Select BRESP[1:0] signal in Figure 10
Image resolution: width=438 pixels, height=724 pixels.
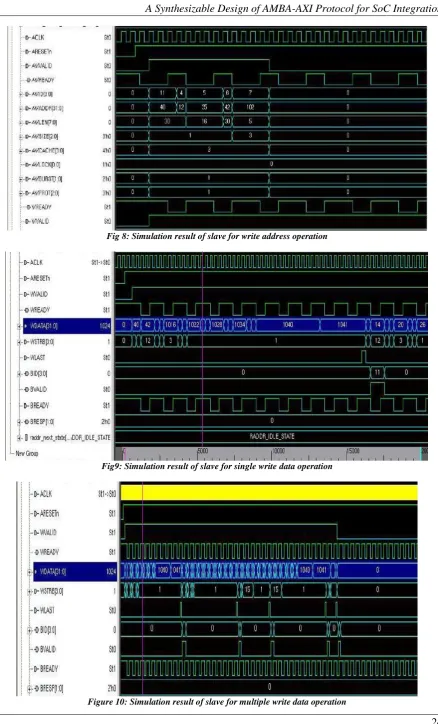pos(49,688)
